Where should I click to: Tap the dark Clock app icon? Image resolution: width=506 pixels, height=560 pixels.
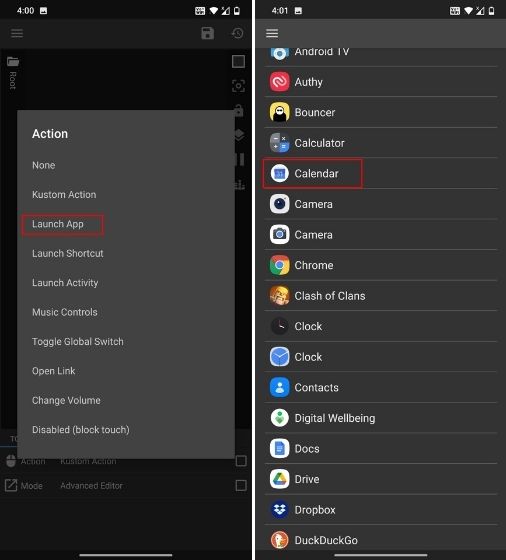click(279, 326)
